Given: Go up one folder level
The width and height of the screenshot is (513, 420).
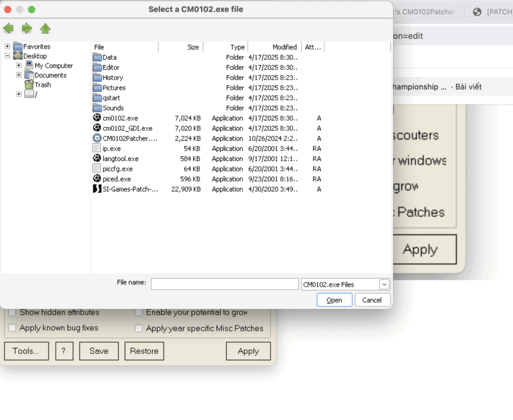Looking at the screenshot, I should [x=45, y=28].
